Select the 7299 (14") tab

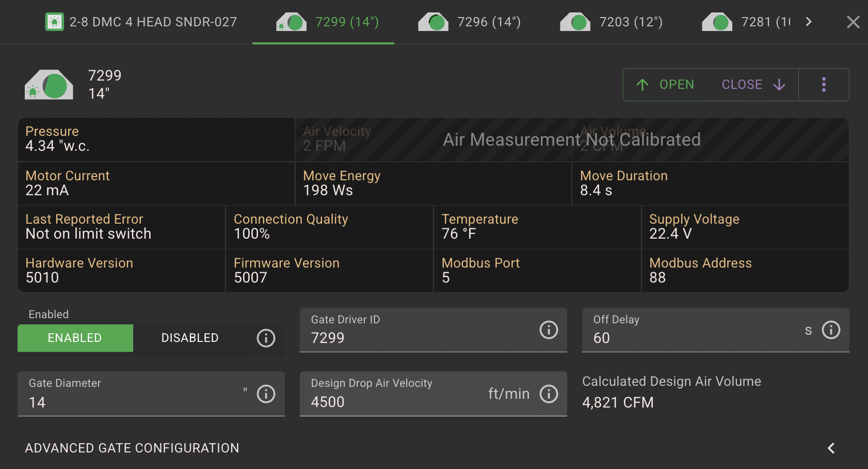(x=323, y=22)
